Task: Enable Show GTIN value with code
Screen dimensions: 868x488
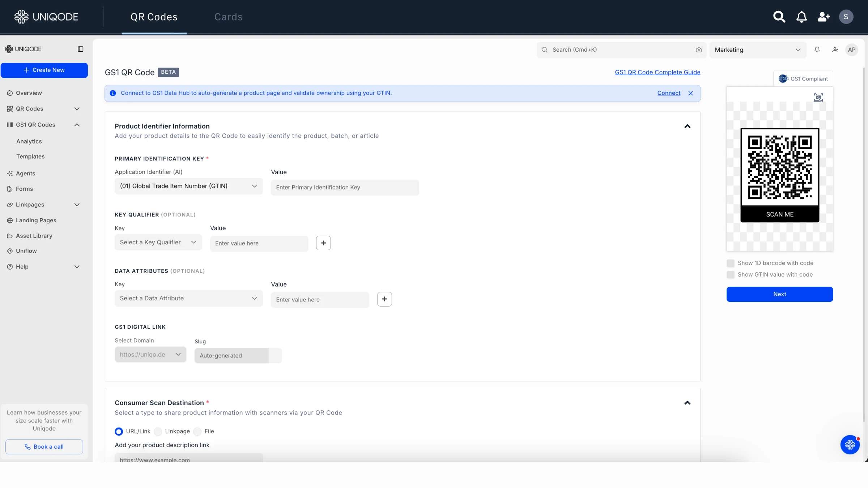Action: (731, 275)
